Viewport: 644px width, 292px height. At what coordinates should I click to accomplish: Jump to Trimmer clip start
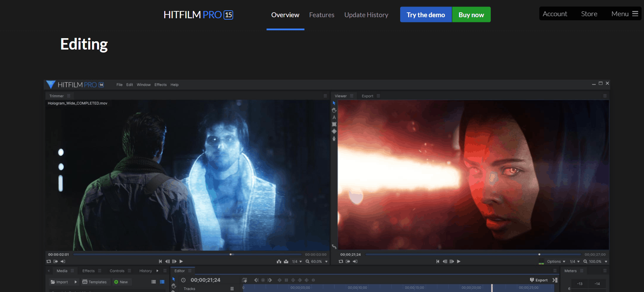point(160,261)
